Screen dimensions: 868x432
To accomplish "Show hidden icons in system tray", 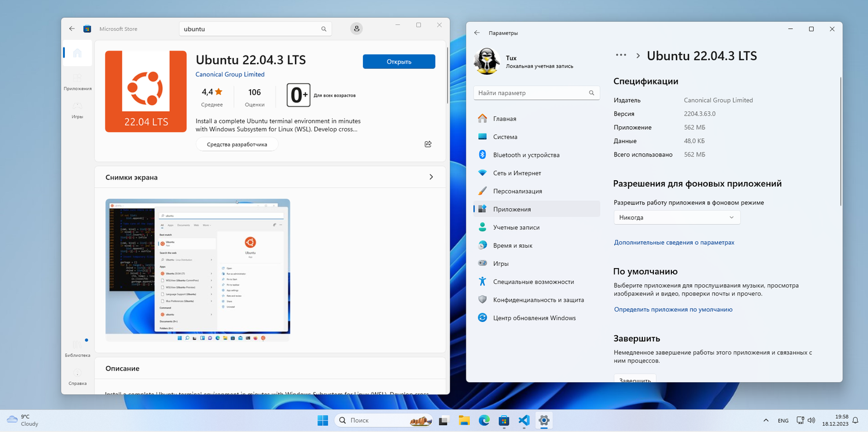I will tap(766, 420).
